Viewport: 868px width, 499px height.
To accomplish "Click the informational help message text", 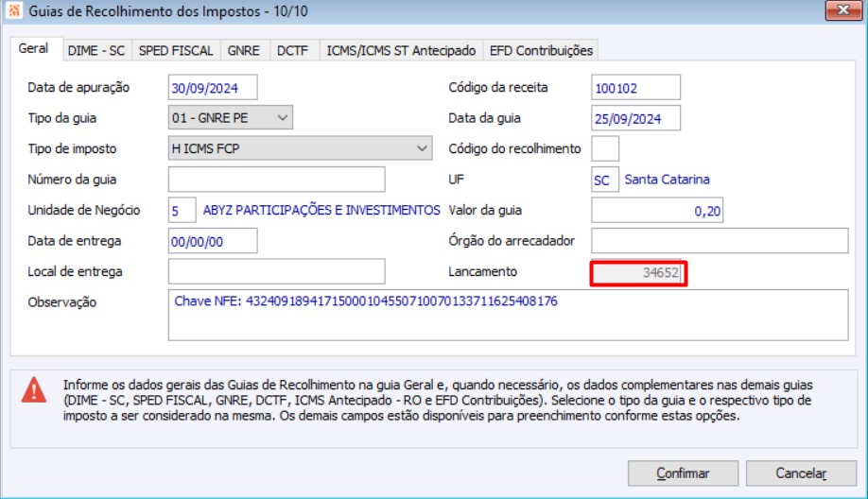I will (438, 400).
